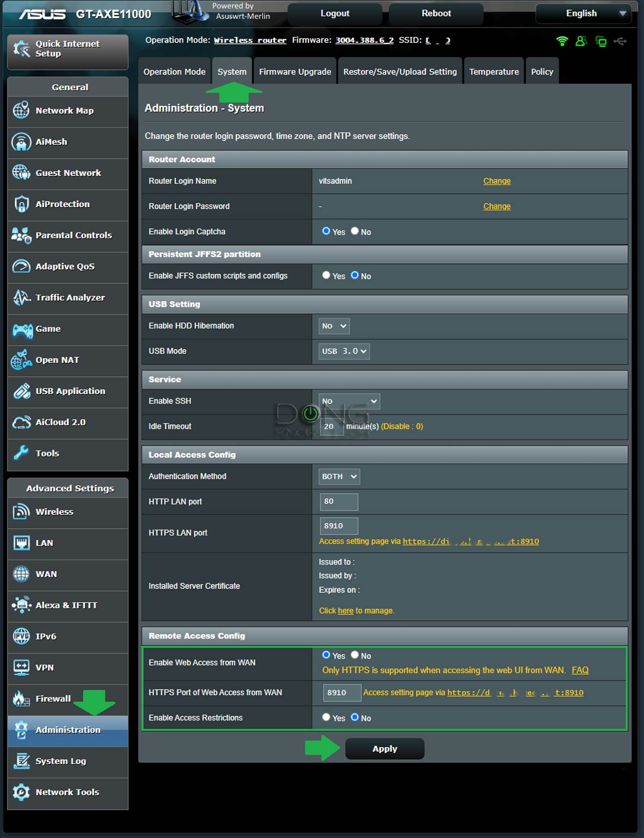Viewport: 644px width, 838px height.
Task: Check Wi-Fi status via the wireless icon
Action: (561, 40)
